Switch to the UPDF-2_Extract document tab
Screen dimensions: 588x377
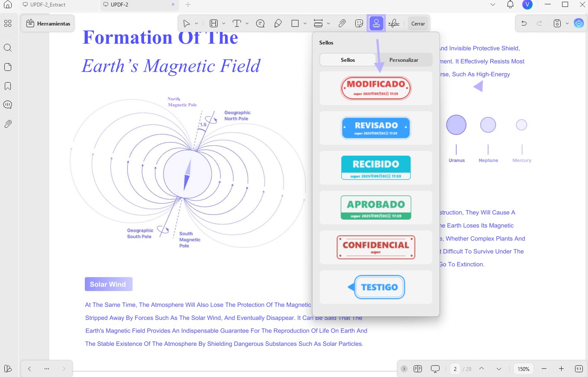[48, 4]
